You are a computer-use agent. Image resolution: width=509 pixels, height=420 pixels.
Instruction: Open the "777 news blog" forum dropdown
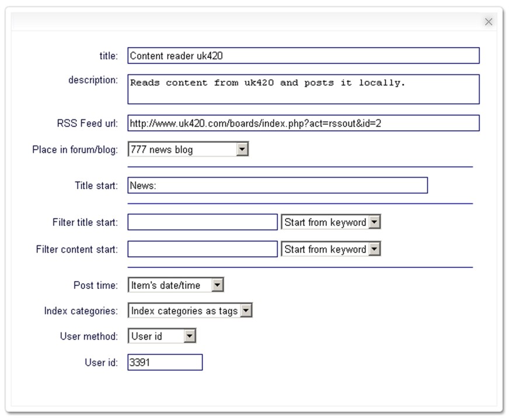point(188,150)
